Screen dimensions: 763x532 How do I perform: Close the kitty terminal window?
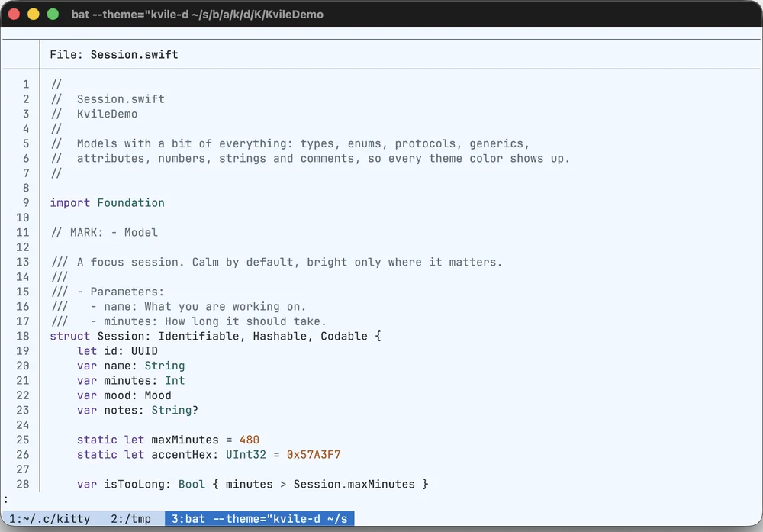pos(14,14)
